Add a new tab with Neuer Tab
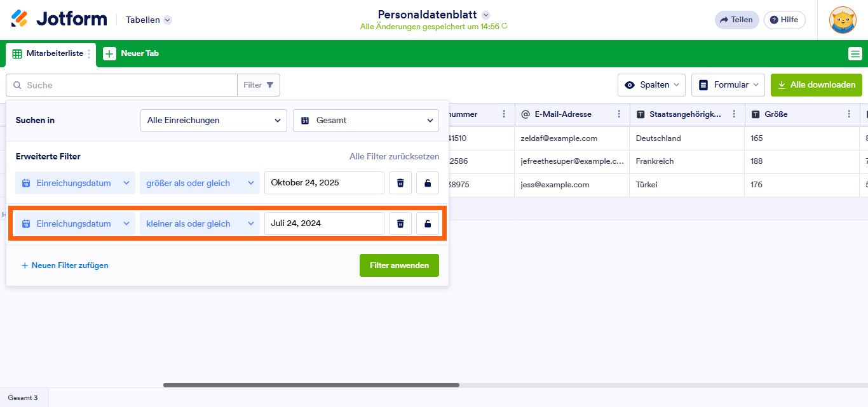Viewport: 868px width, 407px height. tap(132, 54)
